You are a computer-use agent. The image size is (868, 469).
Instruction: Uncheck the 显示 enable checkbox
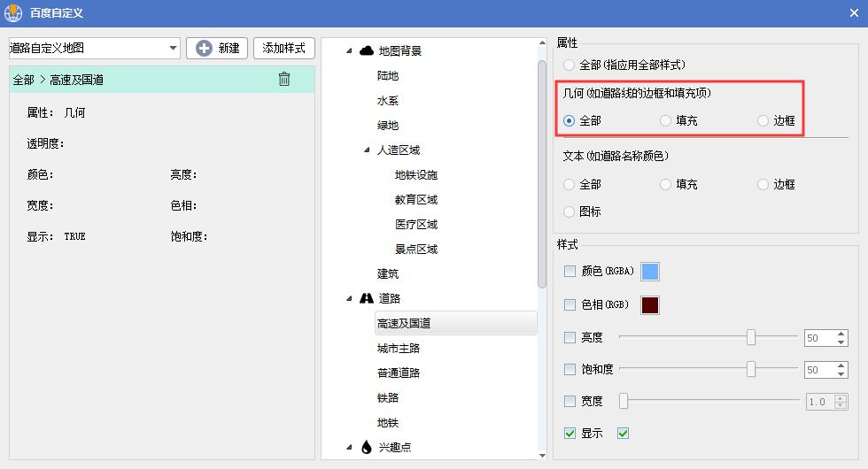point(570,433)
